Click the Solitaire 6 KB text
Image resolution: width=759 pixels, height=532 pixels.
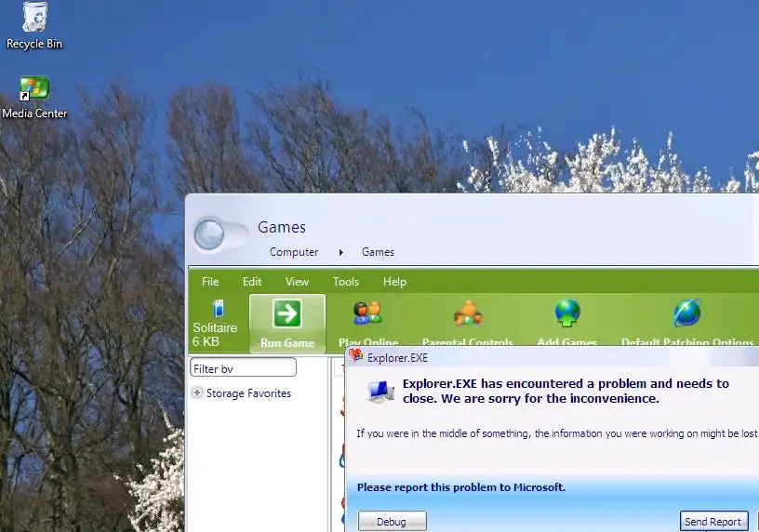click(215, 335)
